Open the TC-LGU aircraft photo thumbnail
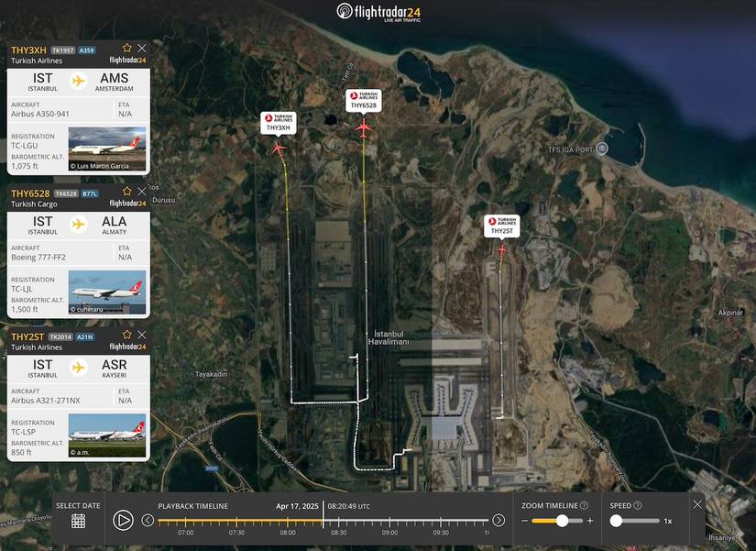This screenshot has width=756, height=551. (106, 149)
